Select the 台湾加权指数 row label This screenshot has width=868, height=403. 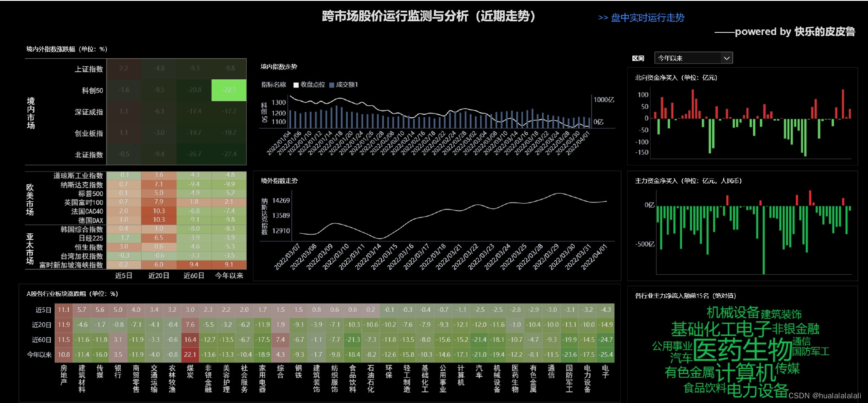click(82, 256)
